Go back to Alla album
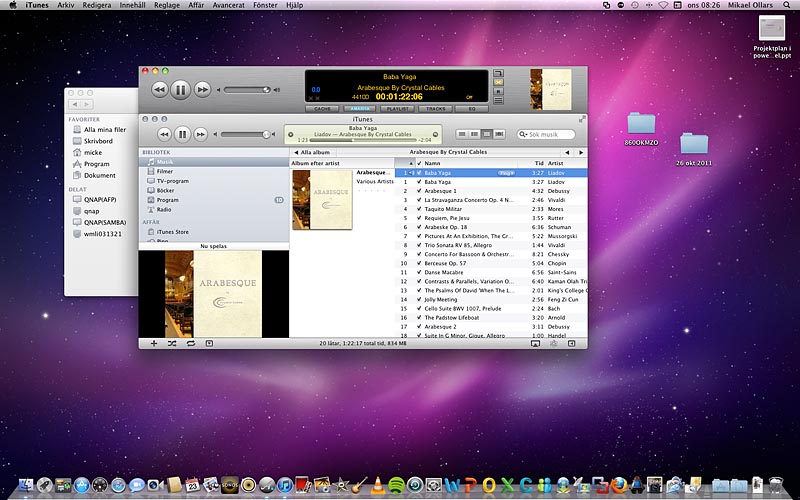The width and height of the screenshot is (800, 500). (x=312, y=152)
